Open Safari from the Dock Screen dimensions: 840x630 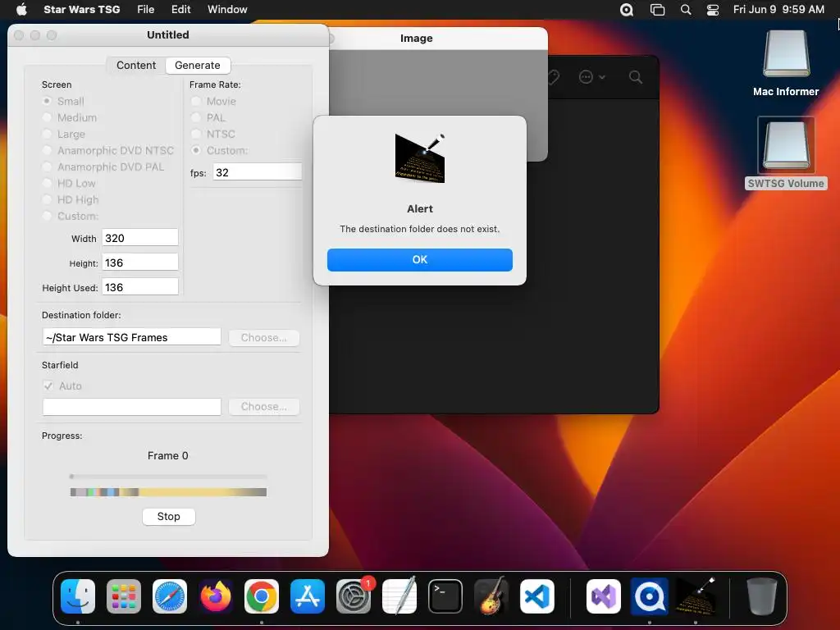pos(170,596)
